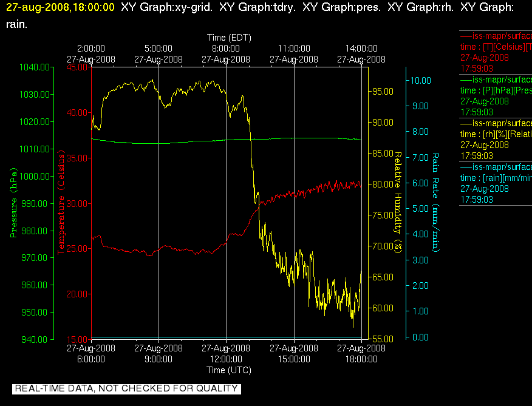Click the yellow timestamp 27-aug-2008,18:00:00 in title
Viewport: 532px width, 406px height.
point(60,7)
